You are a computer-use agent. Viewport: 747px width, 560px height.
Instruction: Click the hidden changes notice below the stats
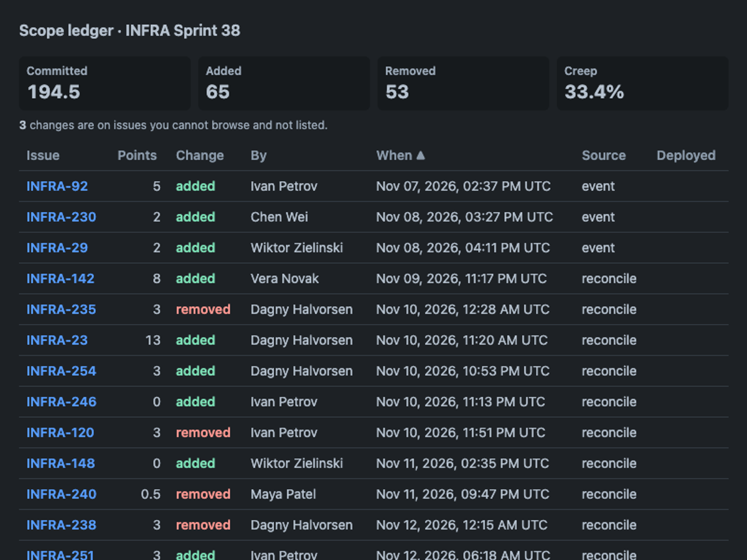coord(173,125)
